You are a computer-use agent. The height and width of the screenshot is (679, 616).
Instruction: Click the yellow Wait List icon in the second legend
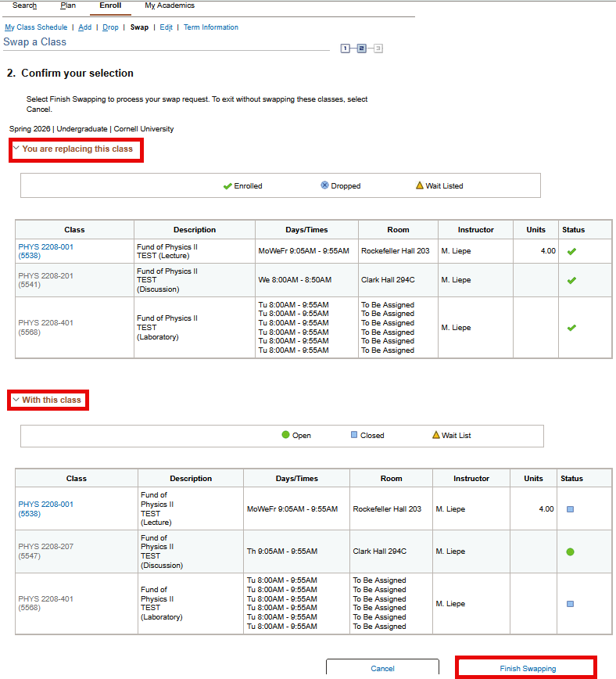point(436,434)
